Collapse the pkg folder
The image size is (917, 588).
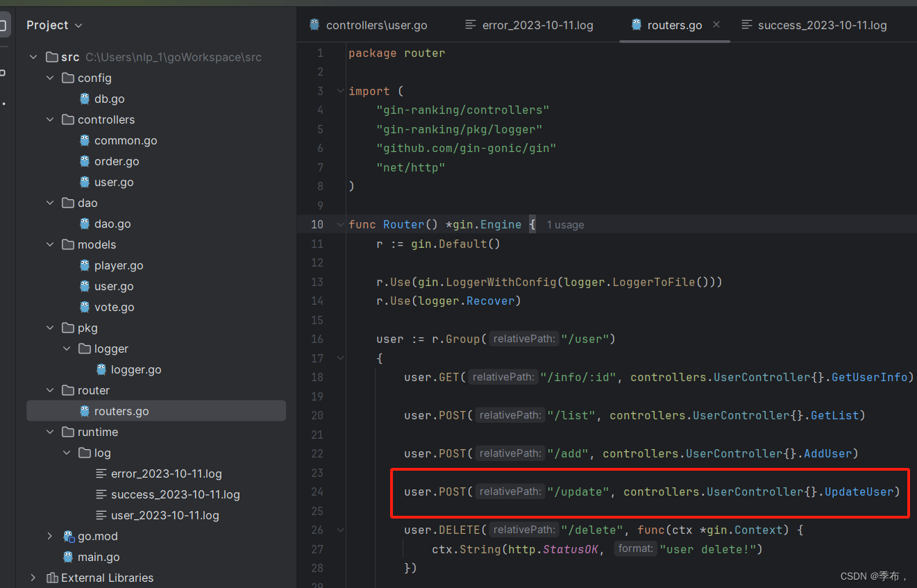point(50,328)
